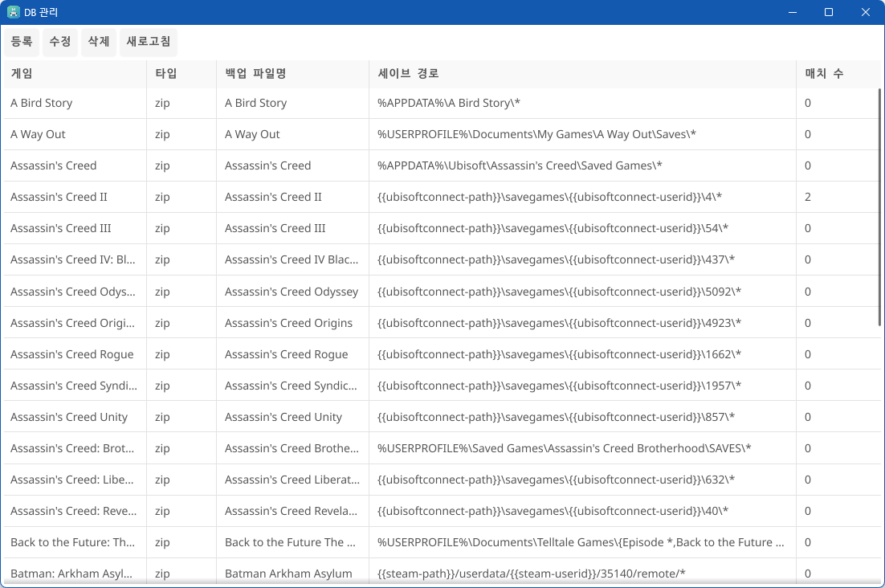Screen dimensions: 885x588
Task: Select the Assassin's Creed Odys... game cell
Action: click(x=73, y=292)
